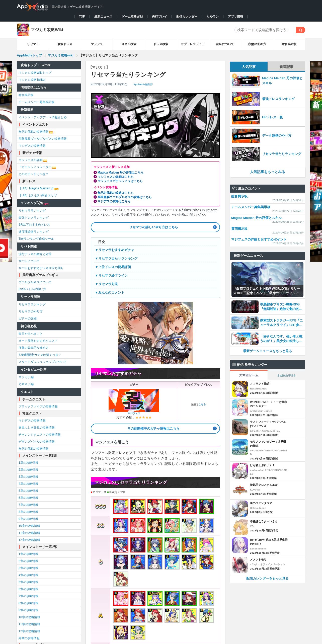Screen dimensions: 322x644
Task: Click the search keyword input field
Action: pyautogui.click(x=265, y=30)
